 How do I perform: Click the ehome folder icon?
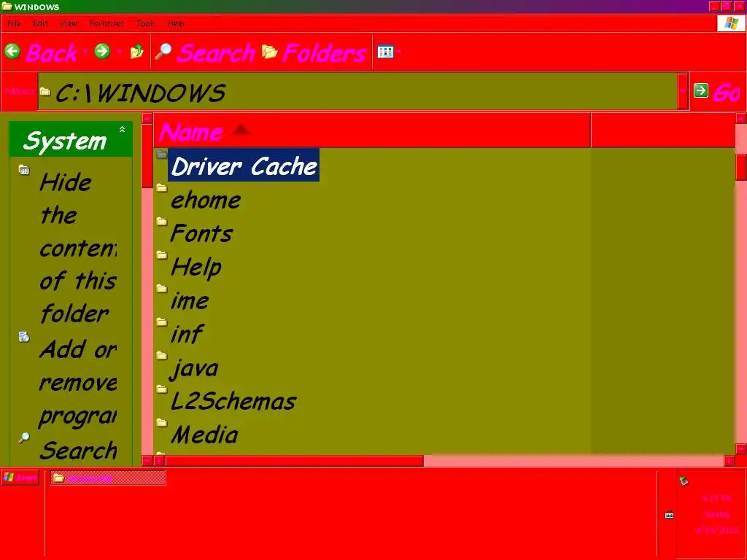coord(162,188)
